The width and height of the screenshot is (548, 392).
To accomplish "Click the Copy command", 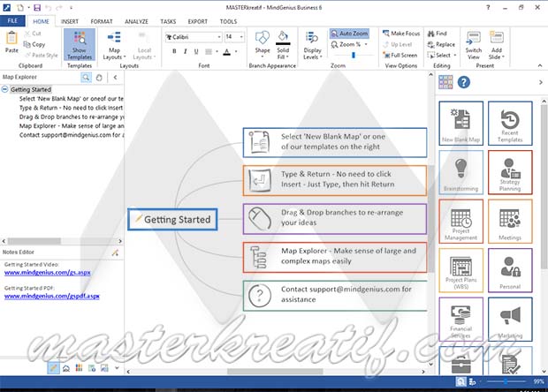I will click(34, 44).
